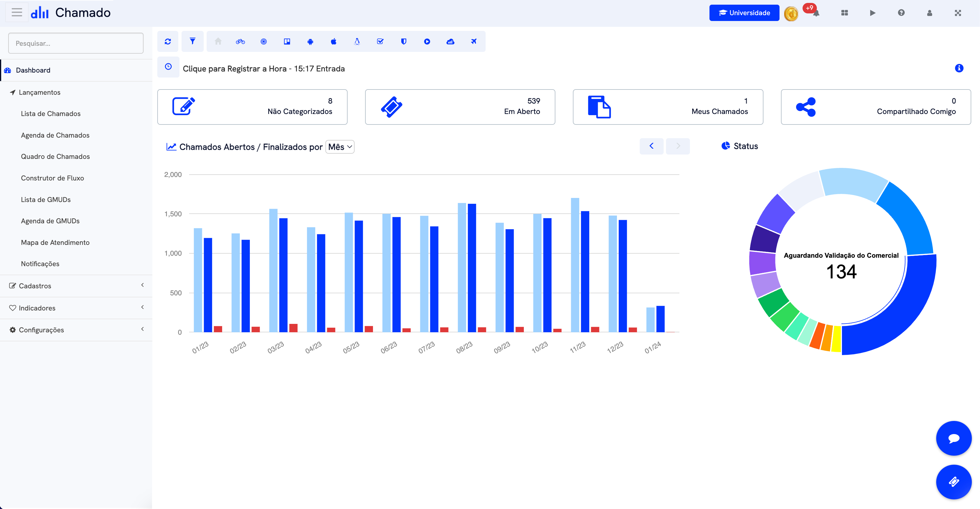Open the Mês period dropdown
This screenshot has height=509, width=980.
click(340, 147)
